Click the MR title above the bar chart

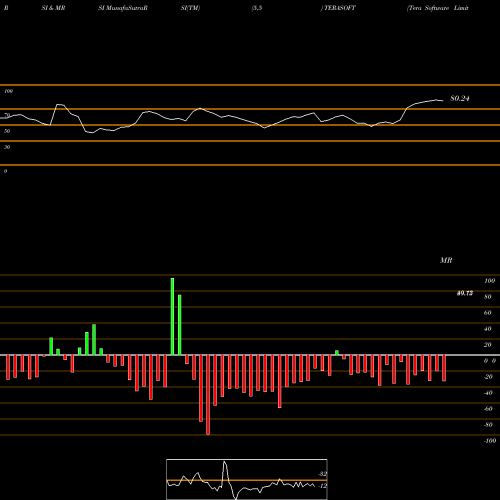coord(446,260)
